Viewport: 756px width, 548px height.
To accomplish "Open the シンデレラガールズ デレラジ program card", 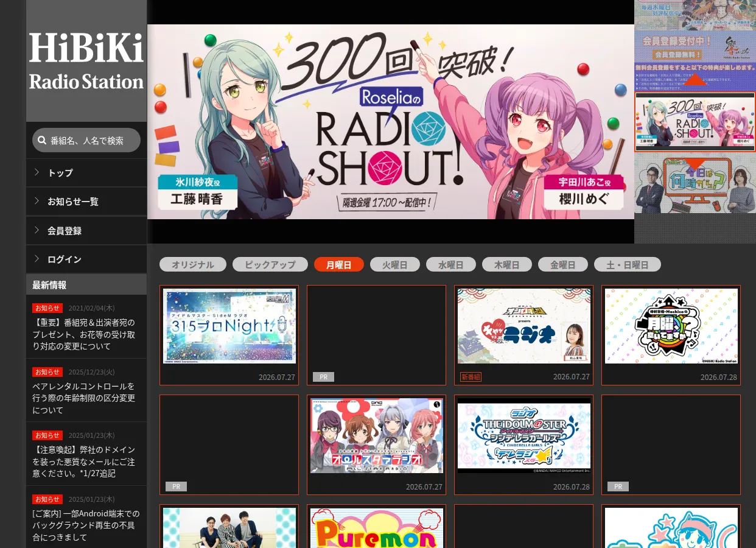I will tap(523, 444).
